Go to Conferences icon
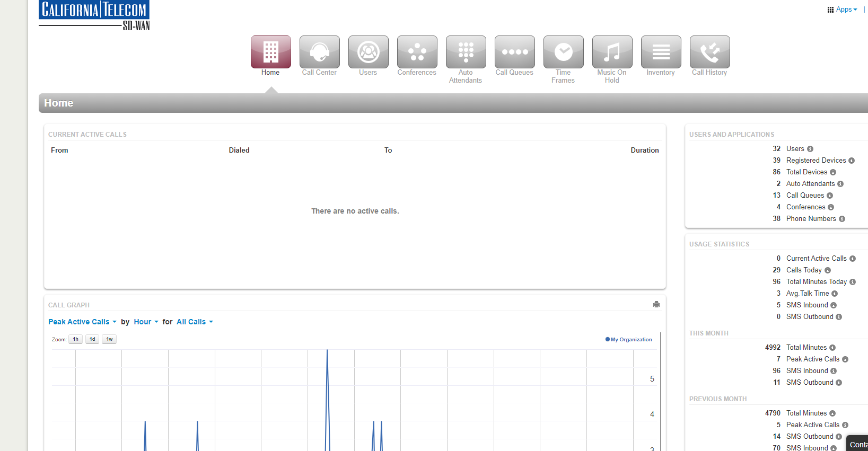This screenshot has width=868, height=451. (417, 52)
